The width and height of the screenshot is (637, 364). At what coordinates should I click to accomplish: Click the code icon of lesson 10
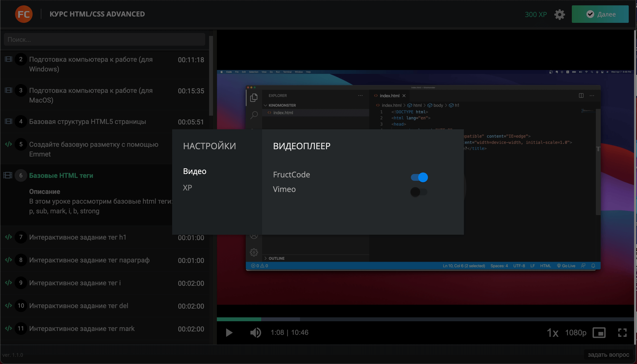point(9,305)
